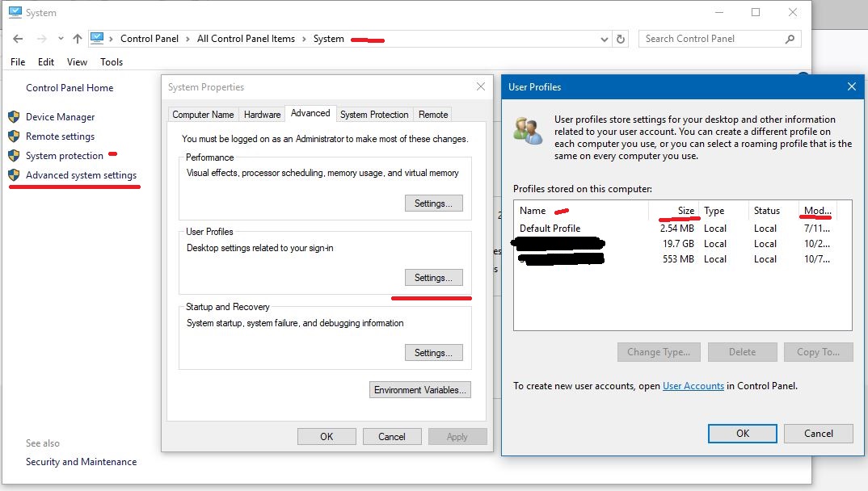Screen dimensions: 868x491
Task: Click shield icon beside Device Manager
Action: tap(14, 116)
